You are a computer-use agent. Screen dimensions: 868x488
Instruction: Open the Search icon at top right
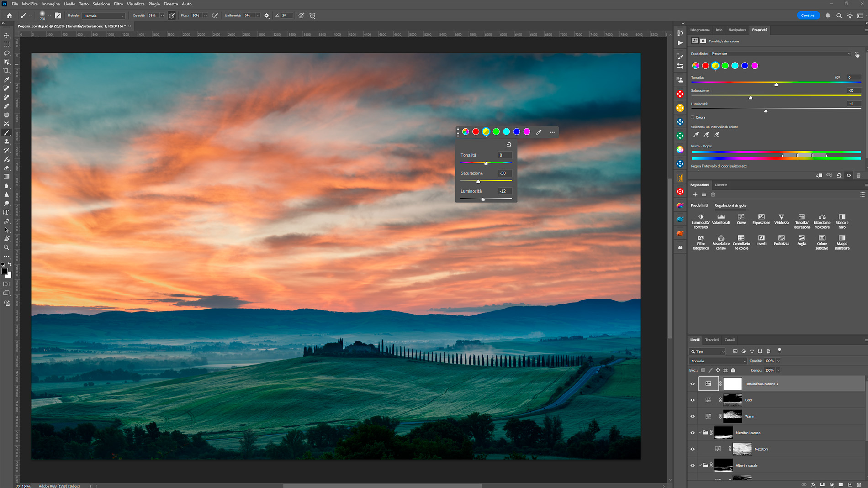pyautogui.click(x=839, y=16)
